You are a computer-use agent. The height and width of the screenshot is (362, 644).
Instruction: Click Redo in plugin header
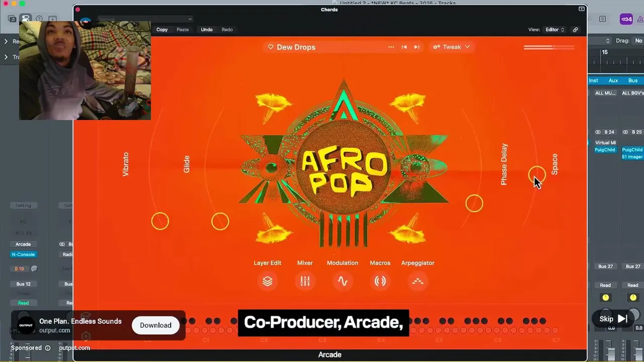click(x=227, y=30)
